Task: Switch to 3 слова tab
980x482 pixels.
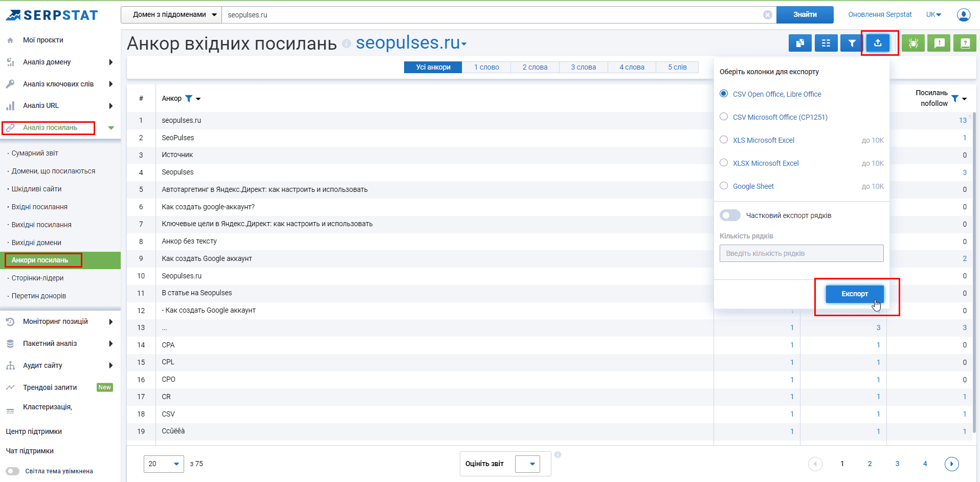Action: [584, 67]
